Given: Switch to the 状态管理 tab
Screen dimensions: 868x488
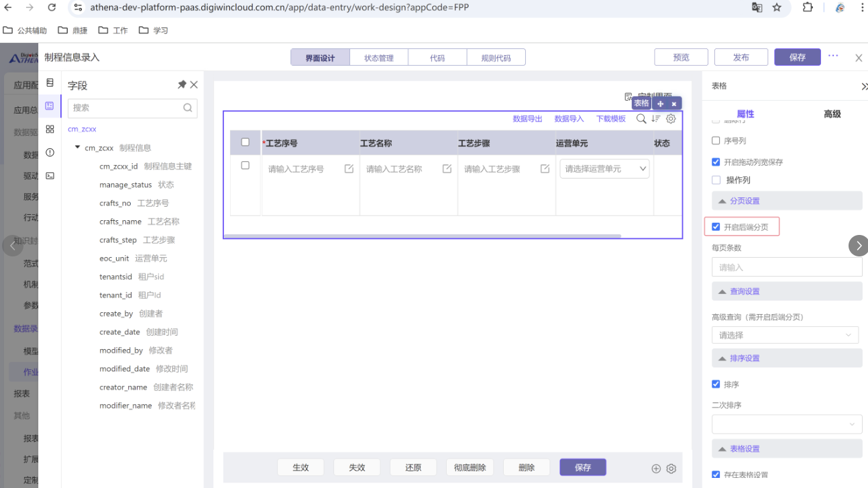Looking at the screenshot, I should 379,58.
